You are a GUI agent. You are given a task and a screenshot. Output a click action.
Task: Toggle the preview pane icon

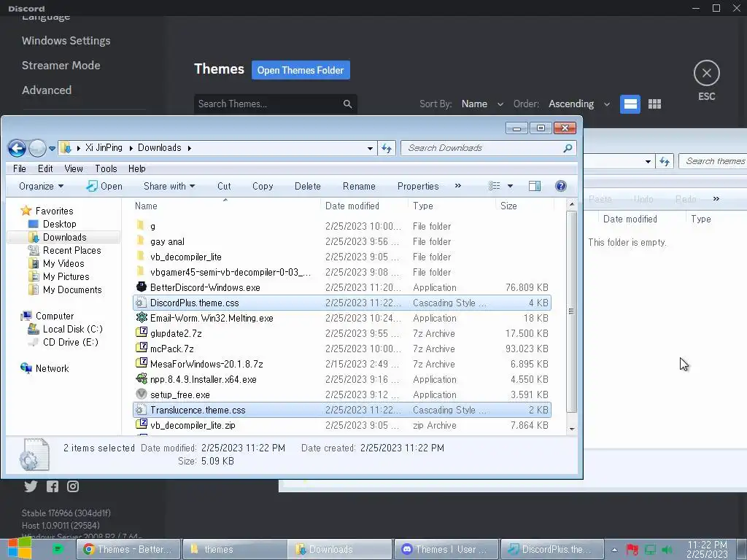coord(535,186)
